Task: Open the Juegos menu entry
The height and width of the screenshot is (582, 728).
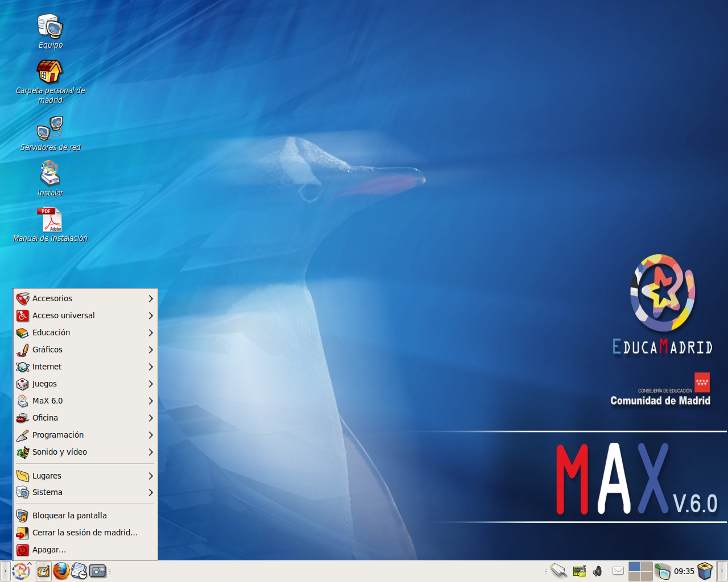Action: [x=85, y=384]
